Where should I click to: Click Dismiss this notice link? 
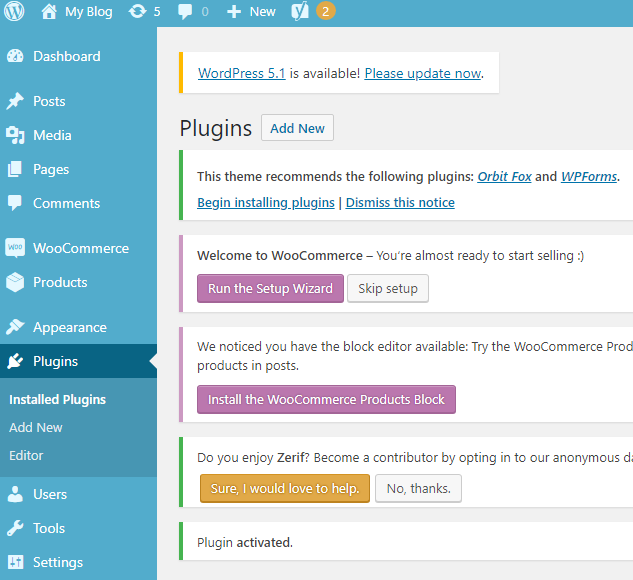coord(400,202)
